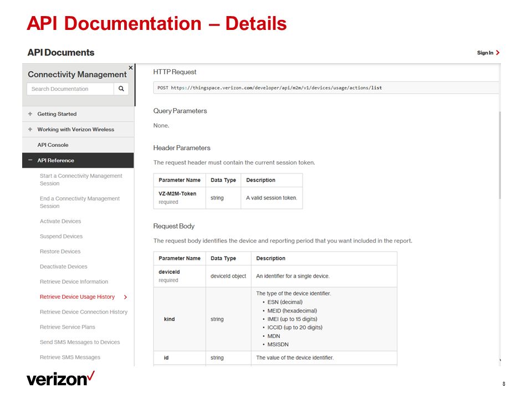This screenshot has width=532, height=399.
Task: Click the 'kind' parameter name
Action: (170, 319)
